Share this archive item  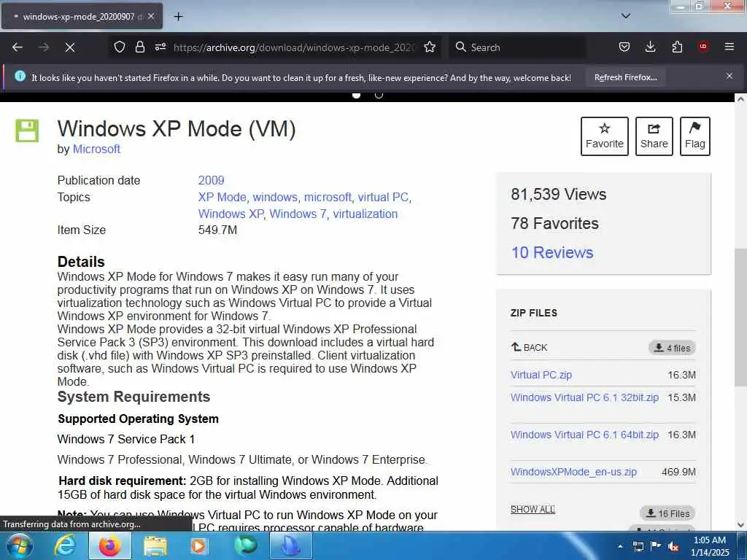[x=654, y=136]
